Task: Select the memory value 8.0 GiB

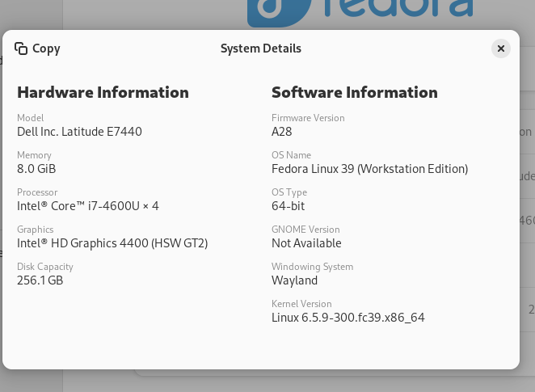Action: tap(36, 169)
